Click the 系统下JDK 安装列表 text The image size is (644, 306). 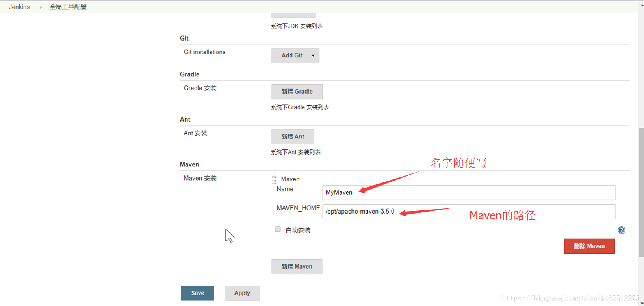coord(297,26)
